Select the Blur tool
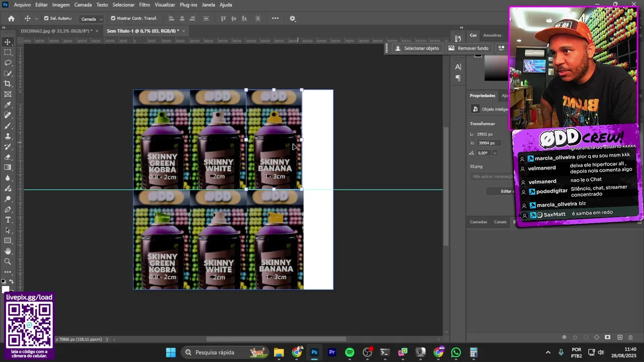Screen dimensions: 644x362 [x=8, y=178]
